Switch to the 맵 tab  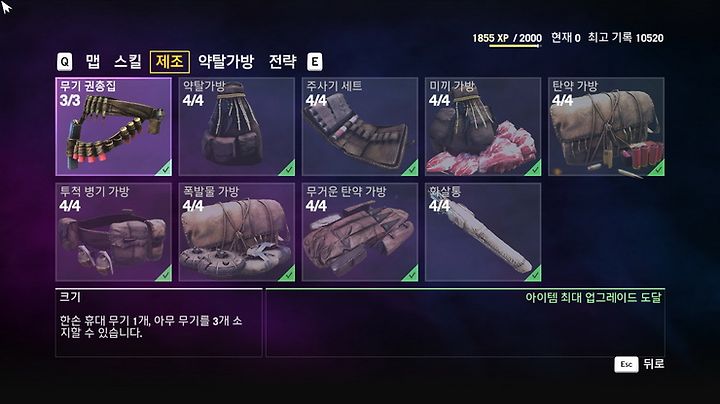(x=93, y=62)
